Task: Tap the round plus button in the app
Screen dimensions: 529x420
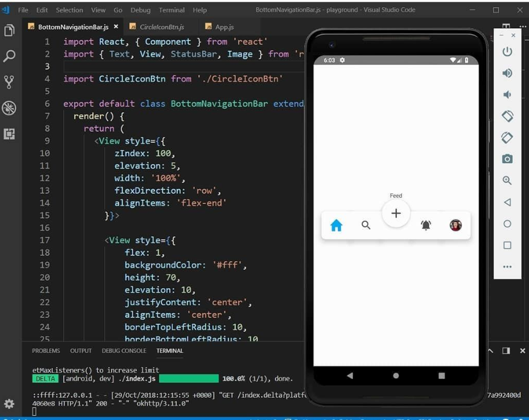Action: click(x=396, y=213)
